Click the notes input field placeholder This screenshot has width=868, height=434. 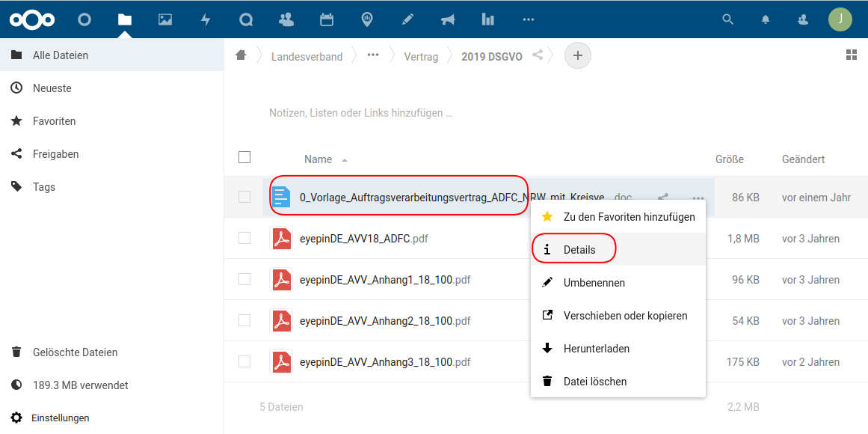[x=360, y=114]
